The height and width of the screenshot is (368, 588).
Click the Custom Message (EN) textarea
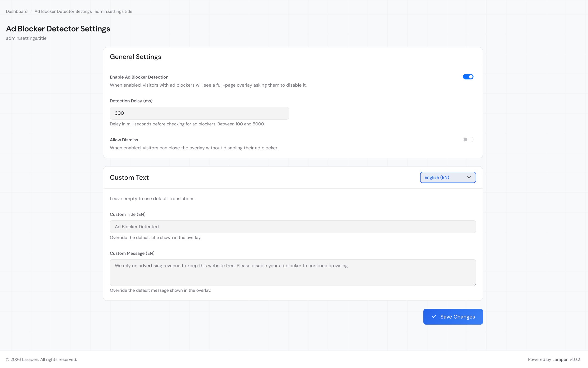[x=293, y=273]
